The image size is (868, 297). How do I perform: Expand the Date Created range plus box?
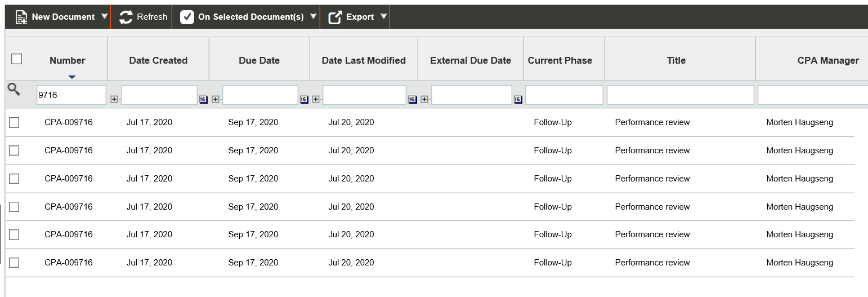[x=114, y=99]
